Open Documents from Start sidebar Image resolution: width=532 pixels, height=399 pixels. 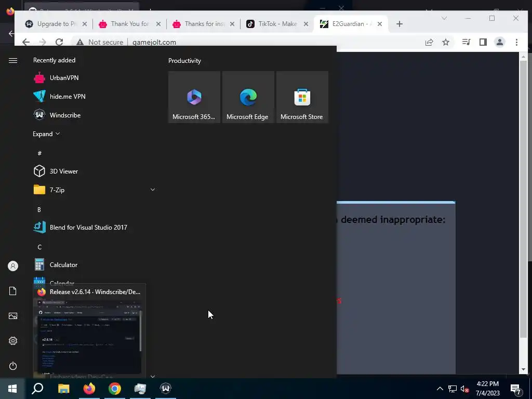[x=13, y=291]
